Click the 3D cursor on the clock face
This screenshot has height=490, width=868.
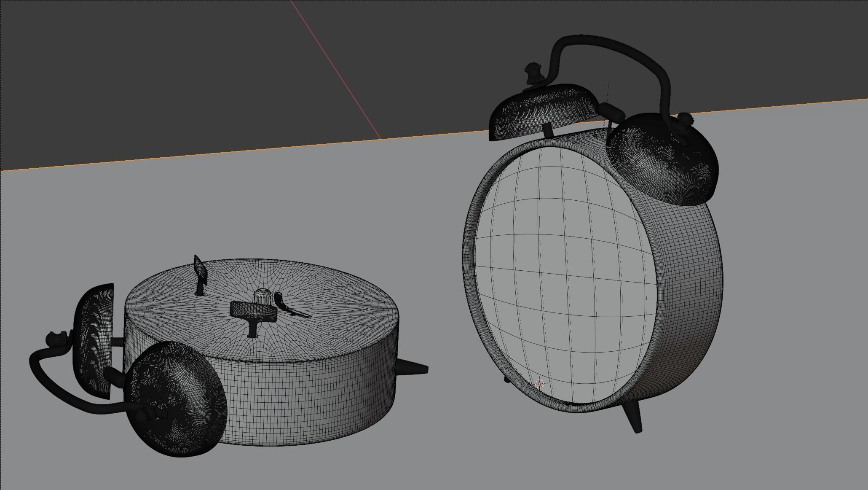click(x=539, y=383)
